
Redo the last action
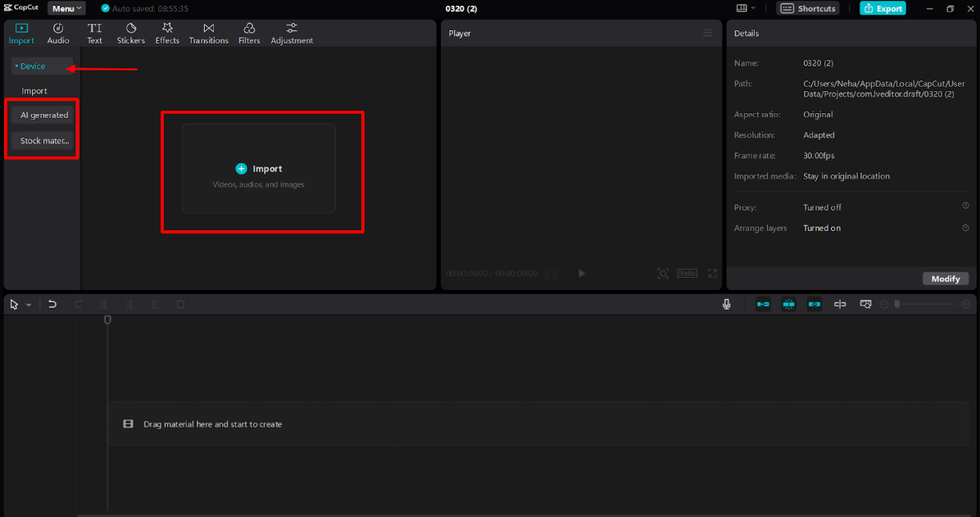point(78,305)
